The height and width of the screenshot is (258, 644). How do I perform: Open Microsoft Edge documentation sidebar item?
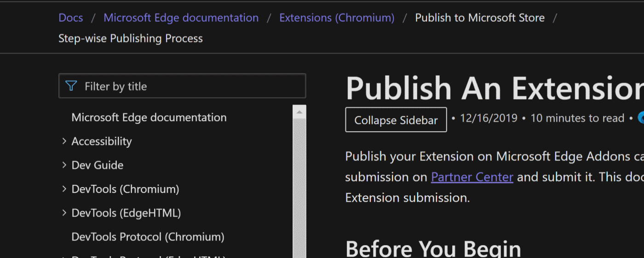click(x=149, y=117)
